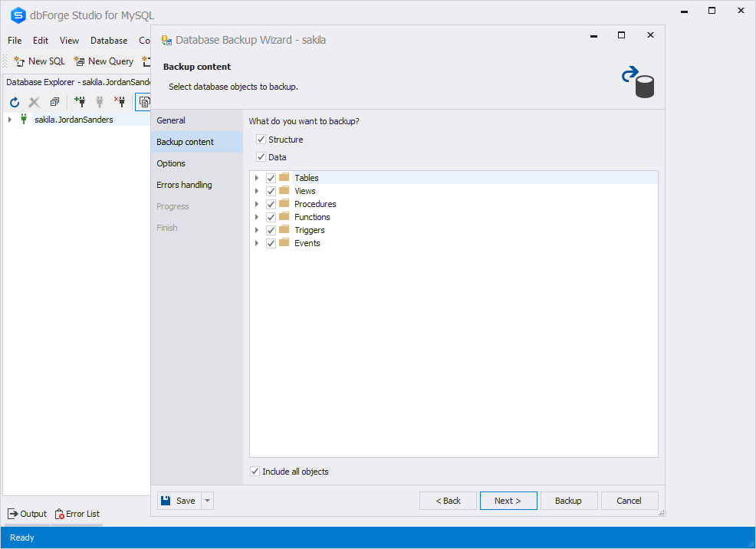Image resolution: width=756 pixels, height=549 pixels.
Task: Uncheck the Data checkbox
Action: coord(261,157)
